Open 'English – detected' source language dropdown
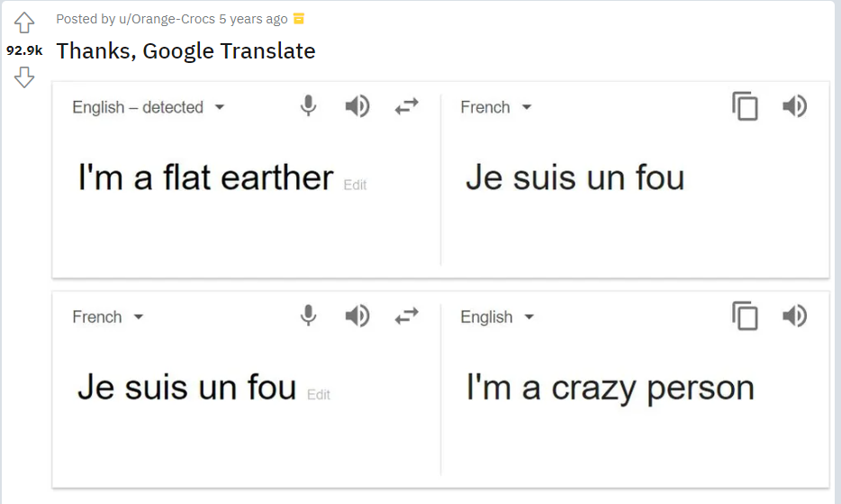The height and width of the screenshot is (504, 841). pyautogui.click(x=149, y=107)
